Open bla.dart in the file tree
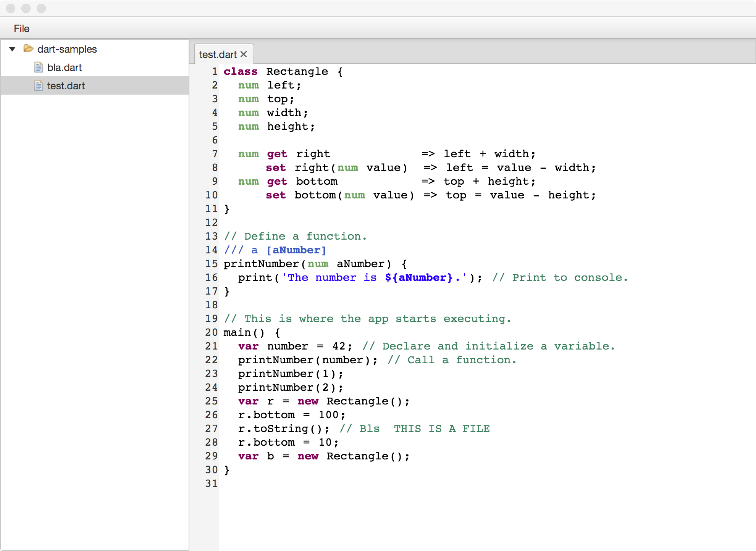Viewport: 756px width, 551px height. [65, 68]
